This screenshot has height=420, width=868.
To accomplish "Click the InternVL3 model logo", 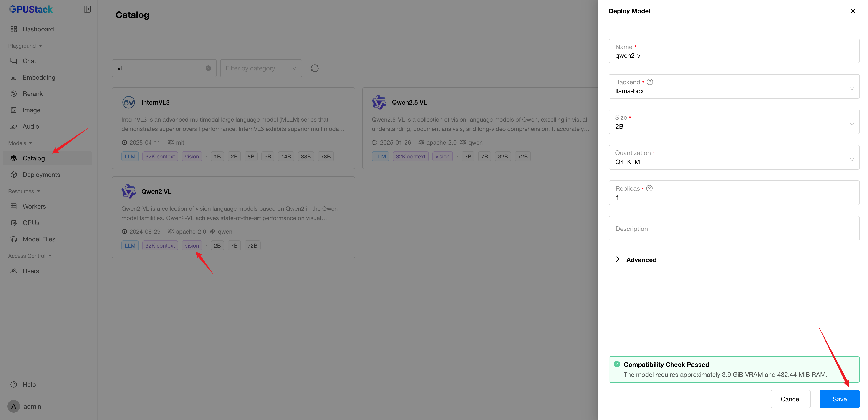I will pyautogui.click(x=128, y=102).
